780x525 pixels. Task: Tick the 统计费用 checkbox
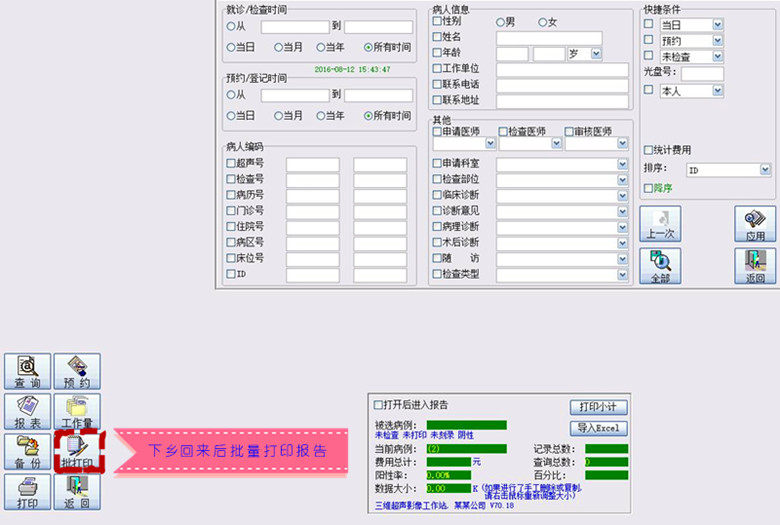click(x=648, y=150)
